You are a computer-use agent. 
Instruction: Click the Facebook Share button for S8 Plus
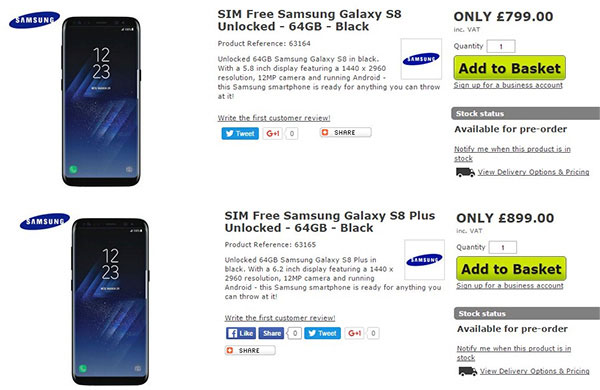[x=271, y=333]
